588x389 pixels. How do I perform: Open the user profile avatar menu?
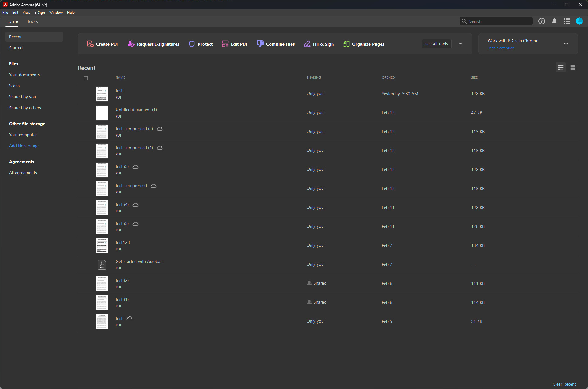tap(579, 21)
